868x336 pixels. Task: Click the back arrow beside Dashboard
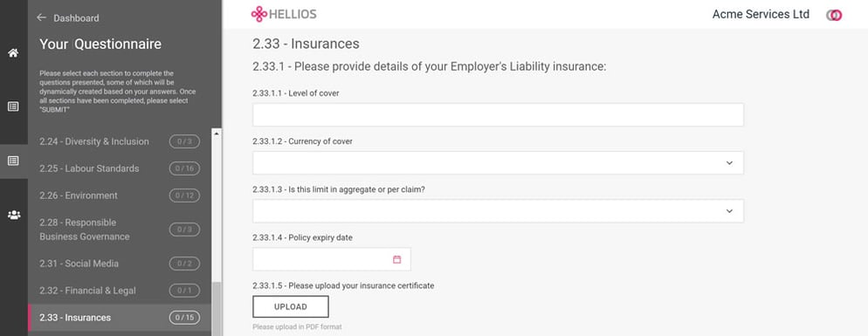(41, 17)
